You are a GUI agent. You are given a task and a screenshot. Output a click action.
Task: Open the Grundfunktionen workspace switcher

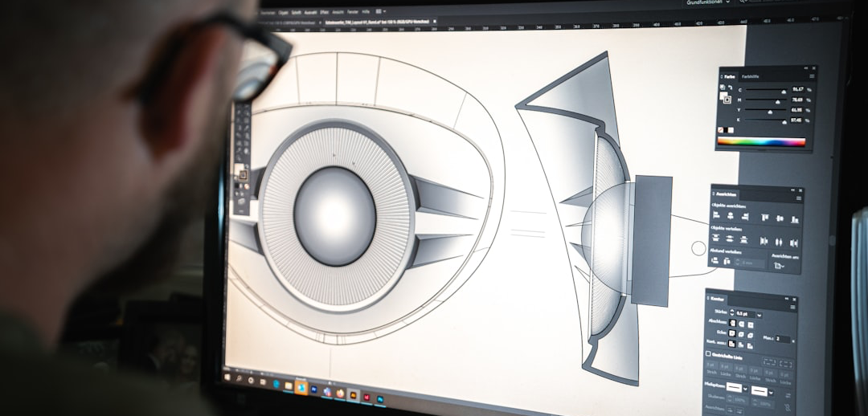pos(708,2)
